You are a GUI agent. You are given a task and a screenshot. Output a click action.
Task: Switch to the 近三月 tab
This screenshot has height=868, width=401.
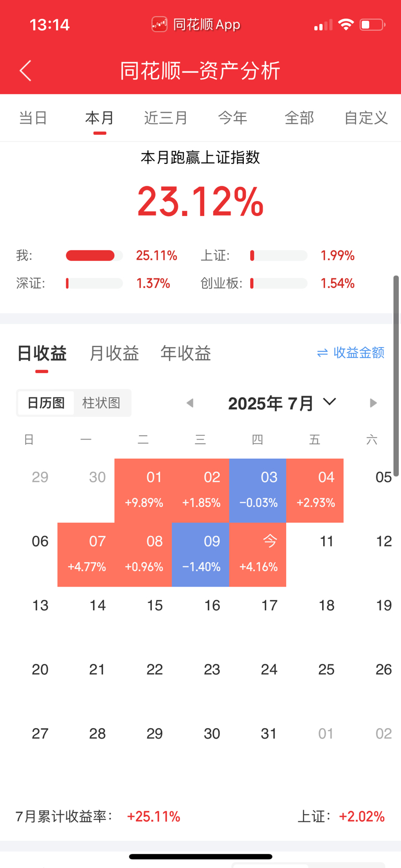click(166, 118)
